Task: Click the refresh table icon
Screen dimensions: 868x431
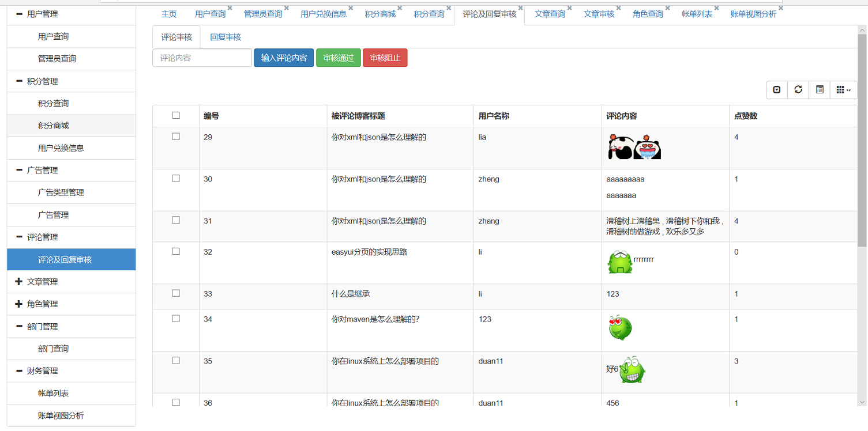Action: pos(798,90)
